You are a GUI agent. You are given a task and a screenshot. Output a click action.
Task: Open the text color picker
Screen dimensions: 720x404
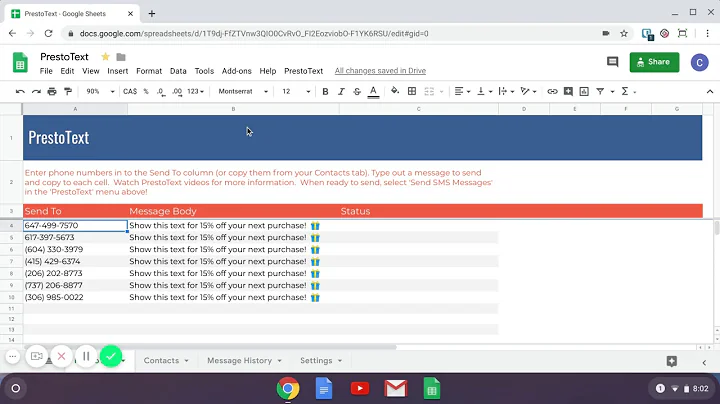(x=373, y=91)
